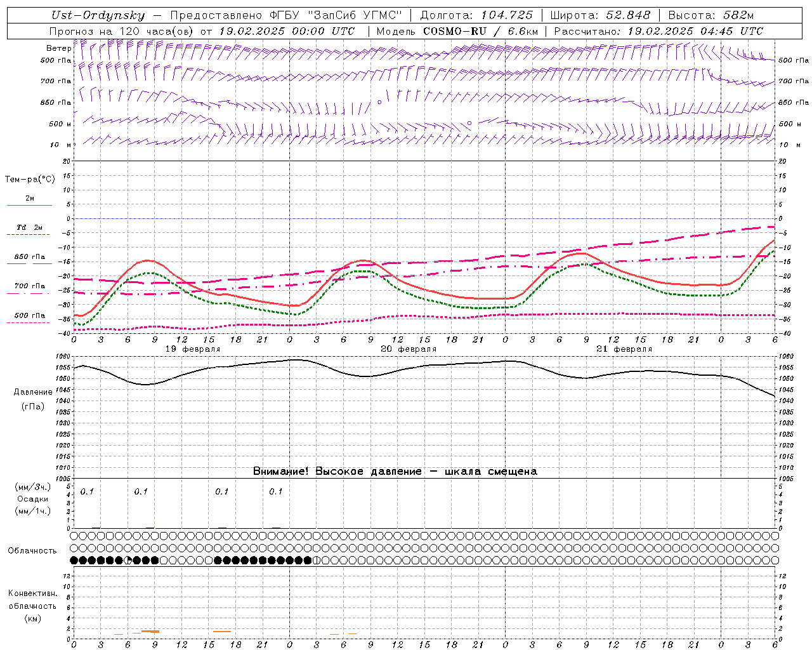
Task: Click the red '850 гПа' temperature legend entry
Action: (29, 260)
